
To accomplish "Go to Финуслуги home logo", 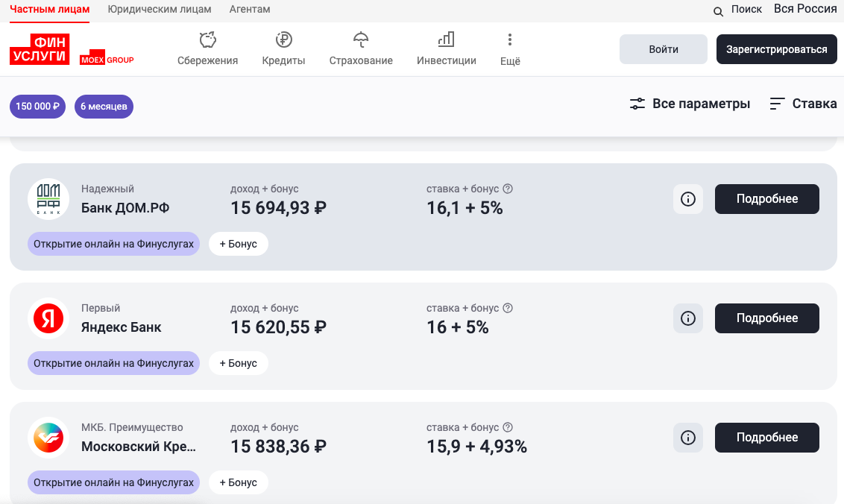I will 40,49.
